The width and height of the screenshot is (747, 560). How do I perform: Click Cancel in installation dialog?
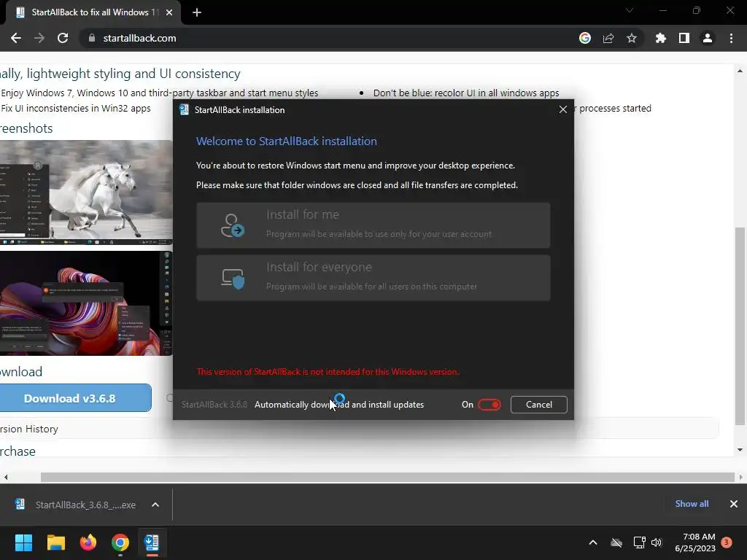(x=539, y=404)
